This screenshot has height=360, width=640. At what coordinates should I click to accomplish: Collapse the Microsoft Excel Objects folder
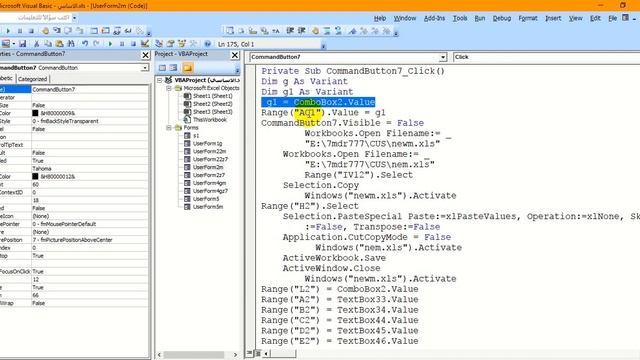click(169, 88)
